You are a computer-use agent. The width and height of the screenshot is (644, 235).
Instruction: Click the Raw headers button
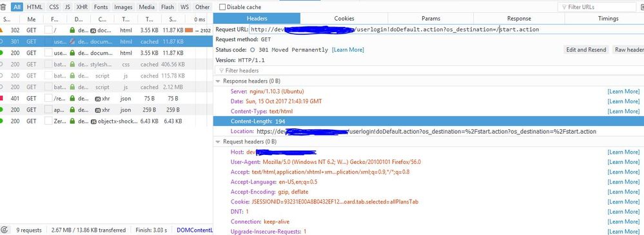[629, 50]
